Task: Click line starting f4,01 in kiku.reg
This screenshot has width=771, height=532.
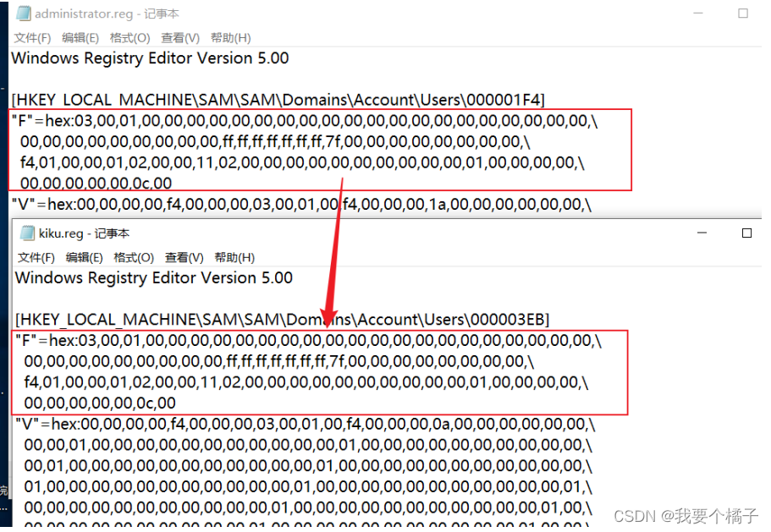Action: point(306,382)
